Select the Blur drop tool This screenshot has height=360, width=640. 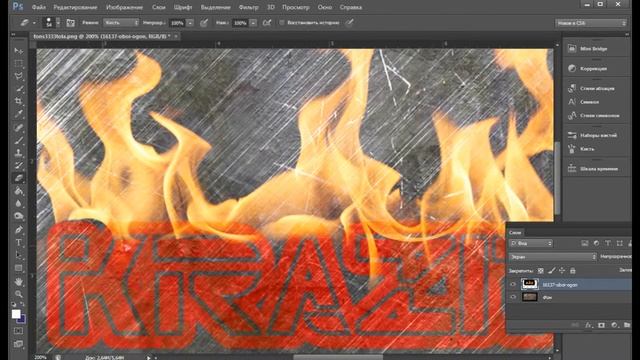coord(18,203)
